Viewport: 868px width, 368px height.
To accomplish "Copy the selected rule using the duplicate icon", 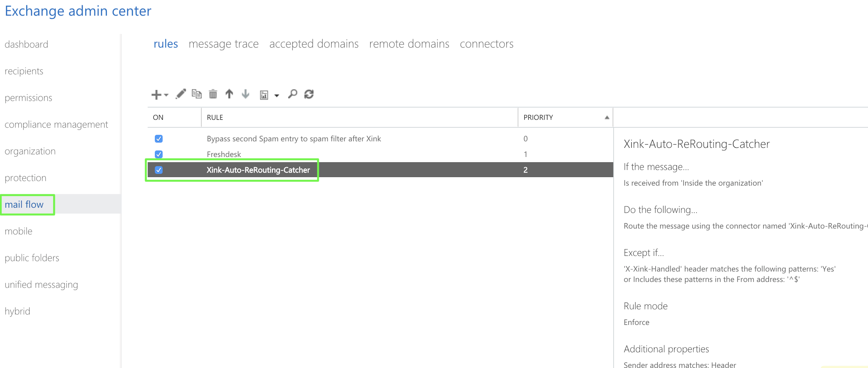I will pos(196,94).
